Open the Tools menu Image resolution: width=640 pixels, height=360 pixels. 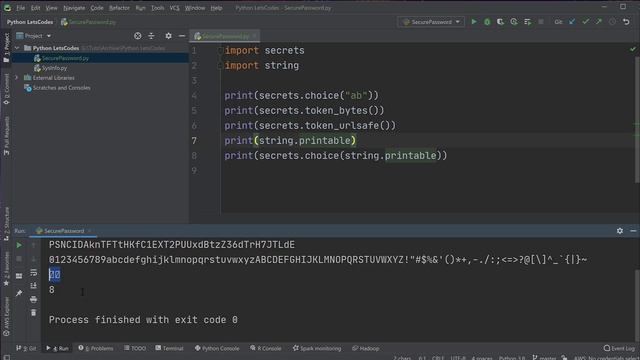[158, 8]
